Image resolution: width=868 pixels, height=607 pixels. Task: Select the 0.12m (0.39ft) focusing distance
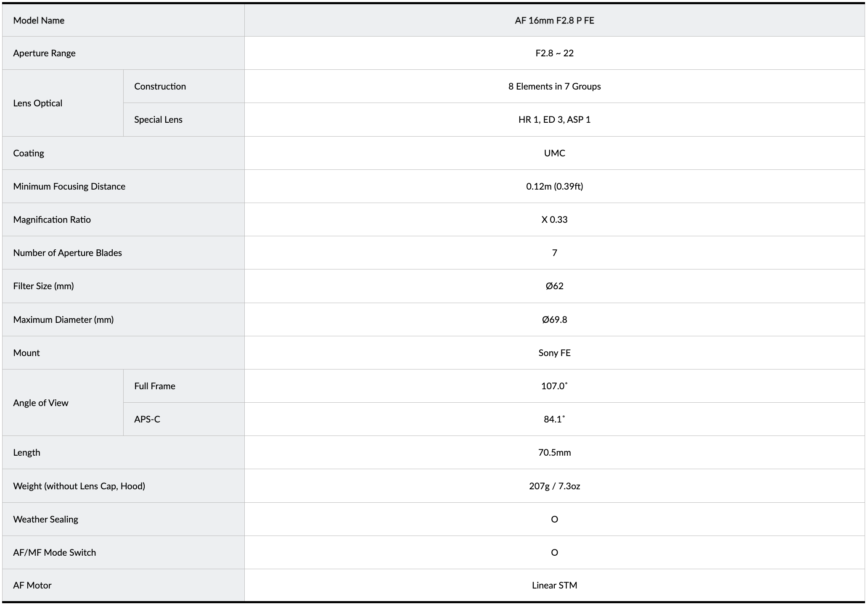(x=554, y=186)
